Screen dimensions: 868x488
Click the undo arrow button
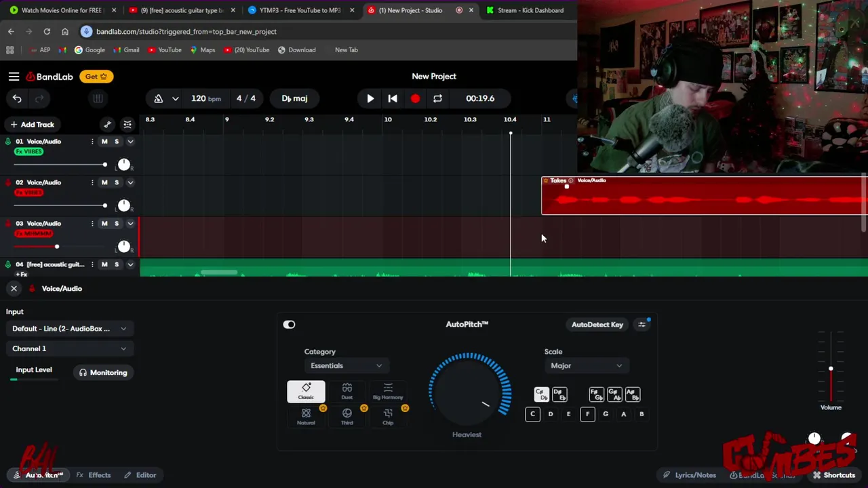pos(17,98)
